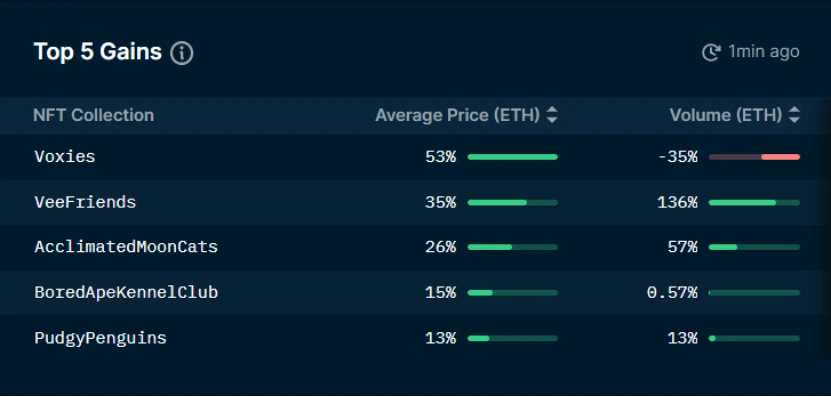831x397 pixels.
Task: Open the VeeFriends collection
Action: 85,202
